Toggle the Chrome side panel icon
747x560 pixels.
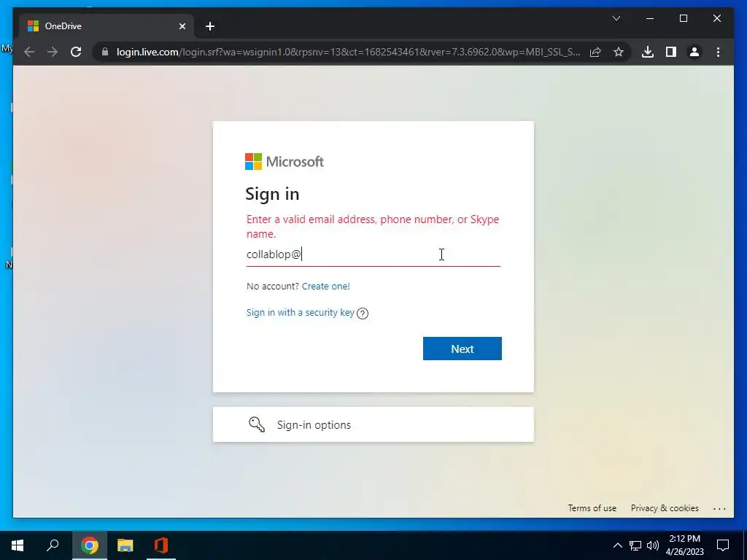tap(671, 52)
